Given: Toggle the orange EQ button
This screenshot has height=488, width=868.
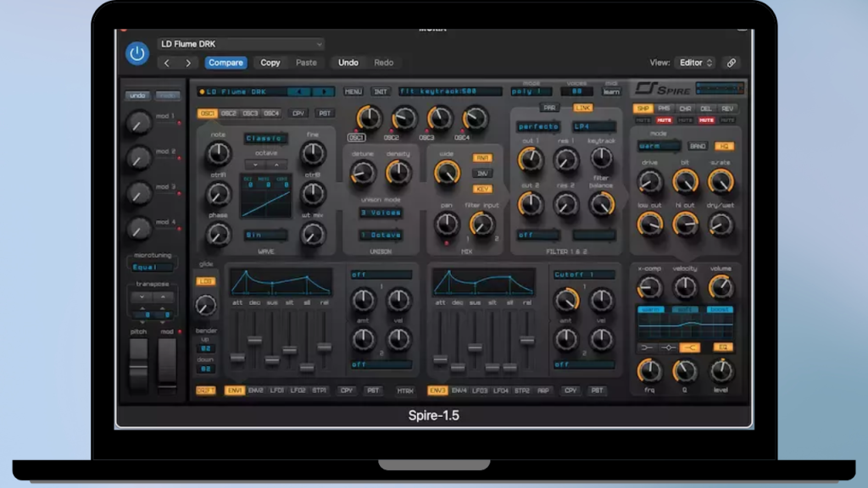Looking at the screenshot, I should (723, 347).
